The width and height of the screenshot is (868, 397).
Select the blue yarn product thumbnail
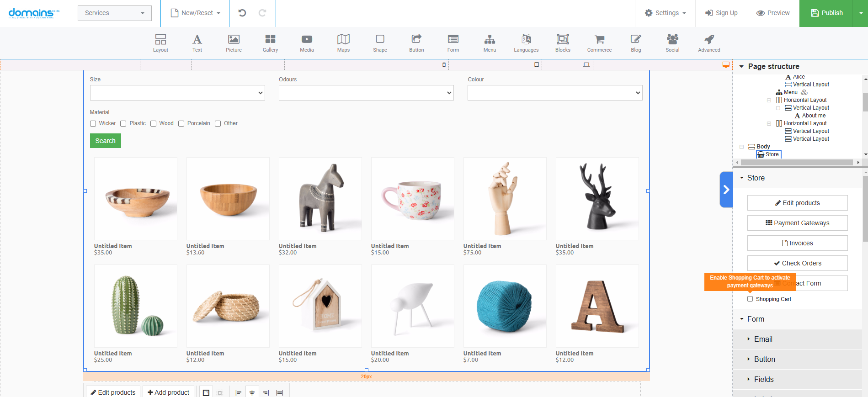[505, 306]
